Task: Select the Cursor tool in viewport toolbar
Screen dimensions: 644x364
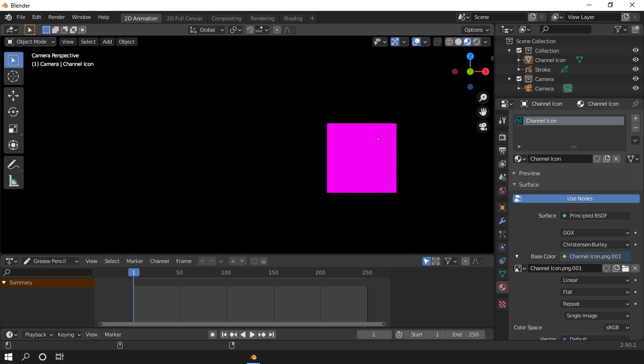Action: (13, 76)
